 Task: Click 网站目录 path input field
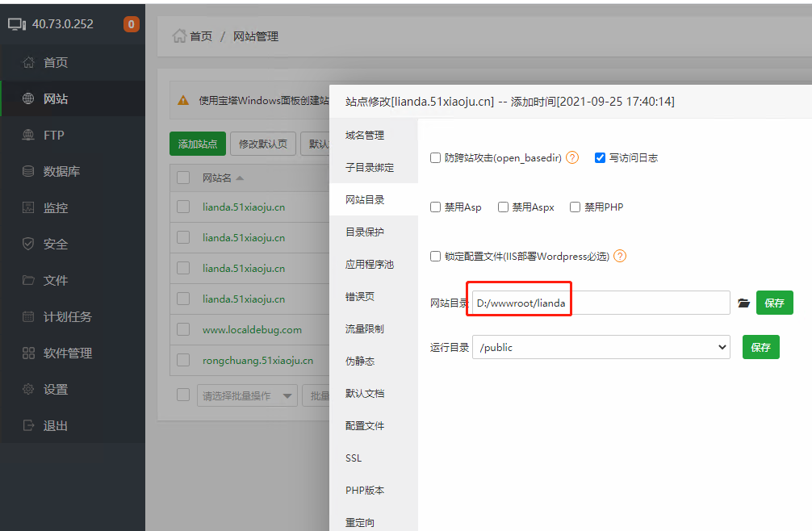click(601, 303)
